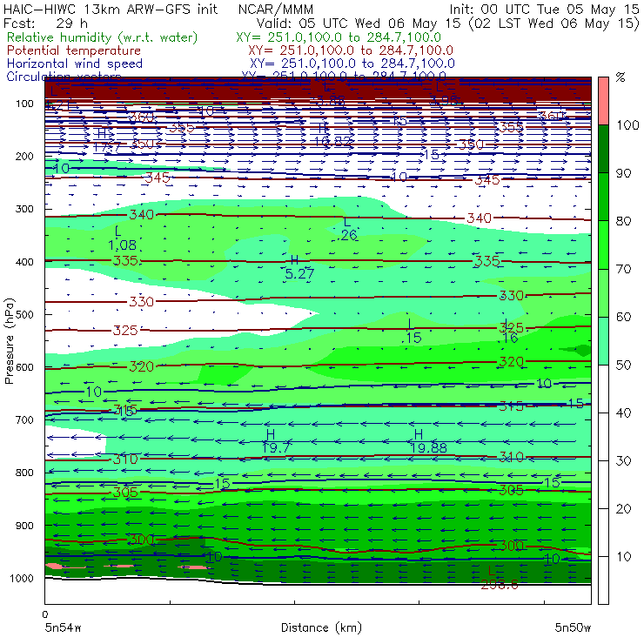This screenshot has height=644, width=644.
Task: Click the 90 label on the color bar
Action: pyautogui.click(x=623, y=173)
